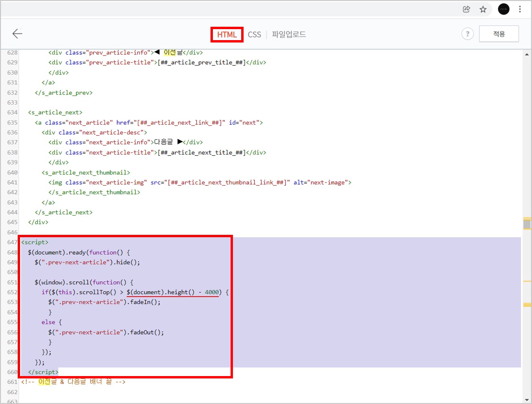Click the </script> closing tag
Viewport: 532px width, 404px height.
pyautogui.click(x=43, y=372)
